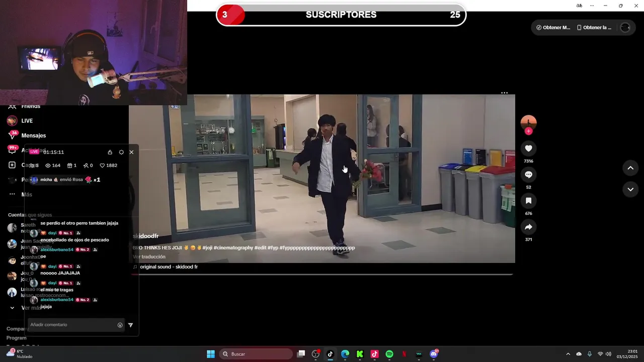
Task: Open Netflix from the taskbar
Action: click(x=404, y=354)
